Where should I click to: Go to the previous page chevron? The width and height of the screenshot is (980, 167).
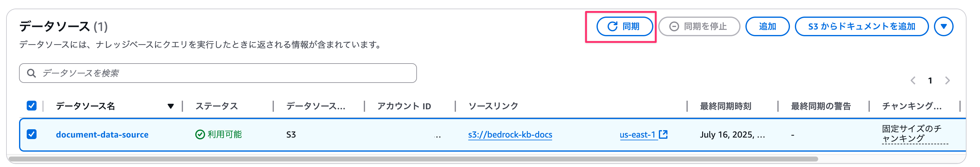pos(913,80)
